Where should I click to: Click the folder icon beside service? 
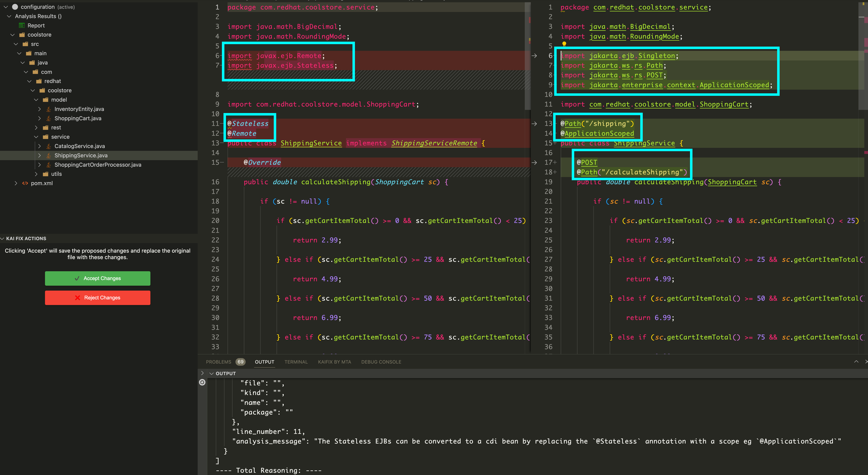coord(46,137)
